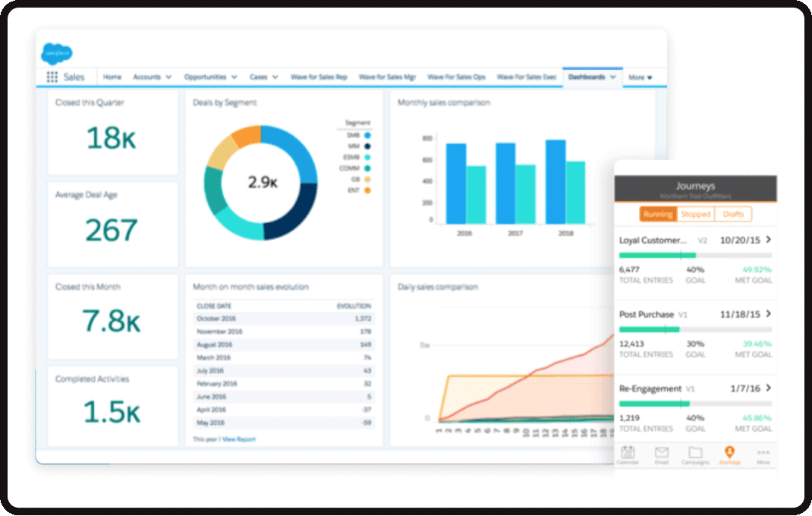Image resolution: width=812 pixels, height=516 pixels.
Task: Click the EVOLUTION column header
Action: click(x=354, y=306)
